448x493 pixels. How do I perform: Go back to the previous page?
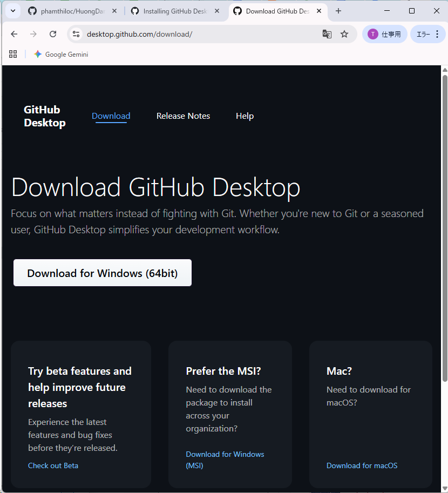14,34
